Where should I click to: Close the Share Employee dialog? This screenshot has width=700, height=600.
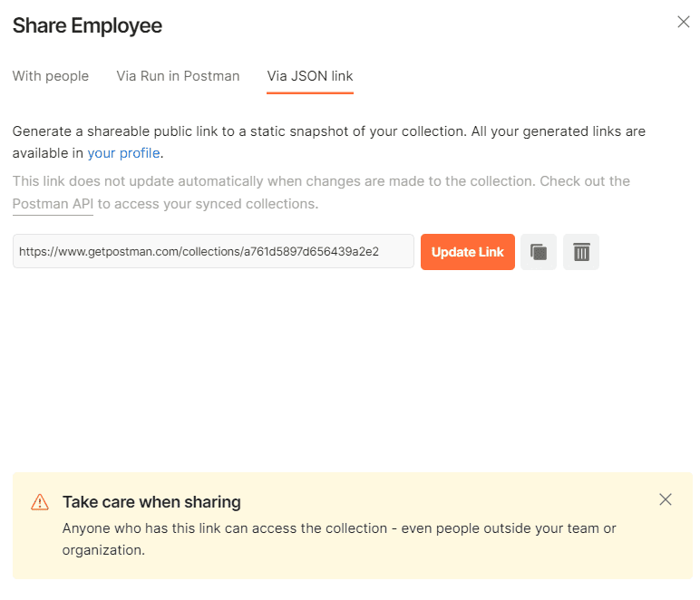[x=684, y=22]
